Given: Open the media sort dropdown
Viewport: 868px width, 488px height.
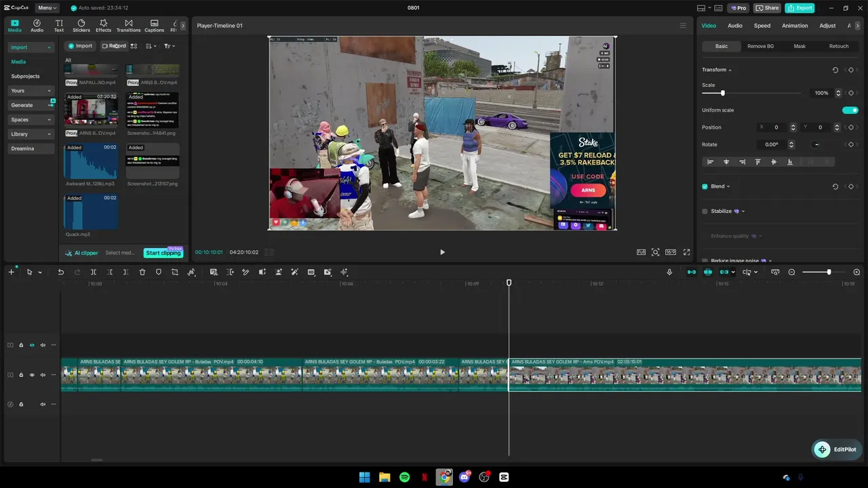Looking at the screenshot, I should pos(151,46).
